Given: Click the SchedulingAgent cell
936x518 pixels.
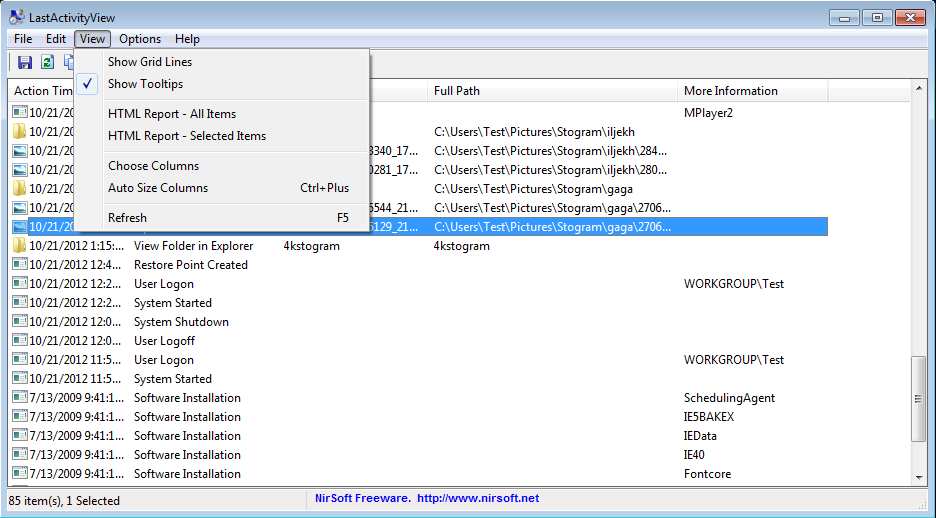Looking at the screenshot, I should point(729,398).
